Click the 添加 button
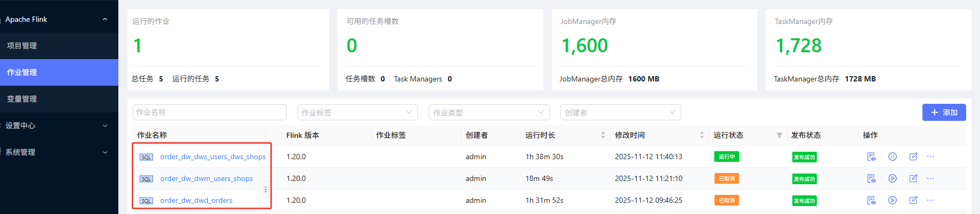Screen dimensions: 980x214 pyautogui.click(x=944, y=112)
